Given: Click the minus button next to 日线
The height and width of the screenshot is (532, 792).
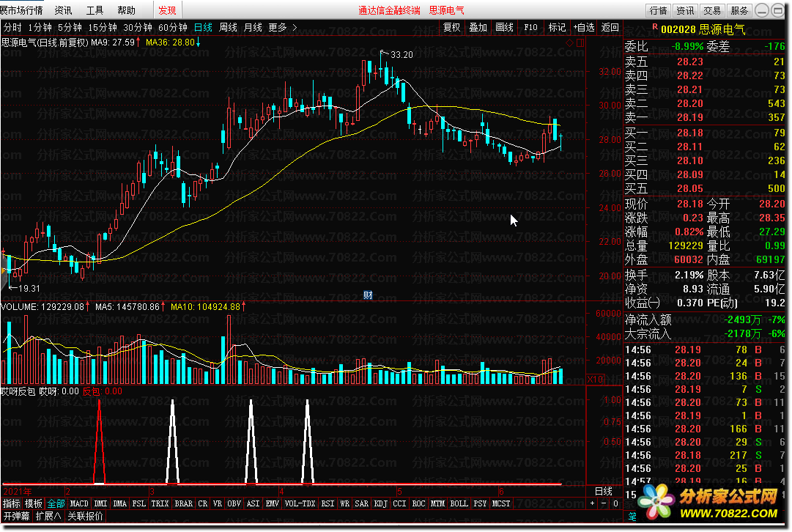Looking at the screenshot, I should (x=604, y=503).
